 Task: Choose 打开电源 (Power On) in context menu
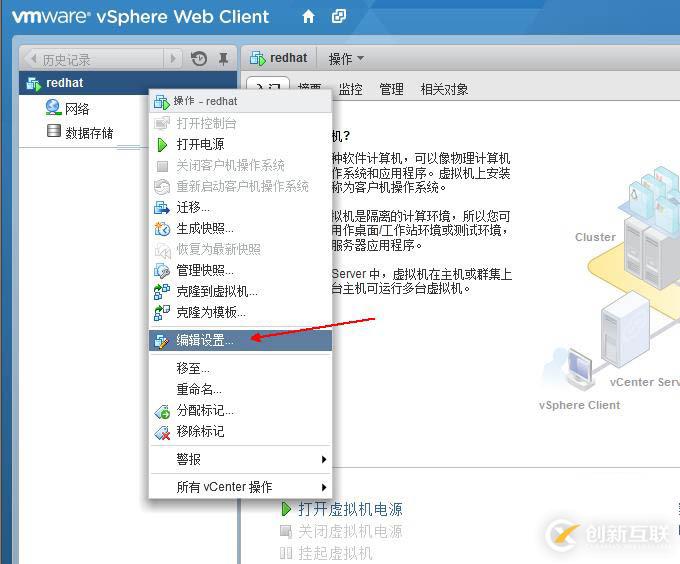(241, 144)
